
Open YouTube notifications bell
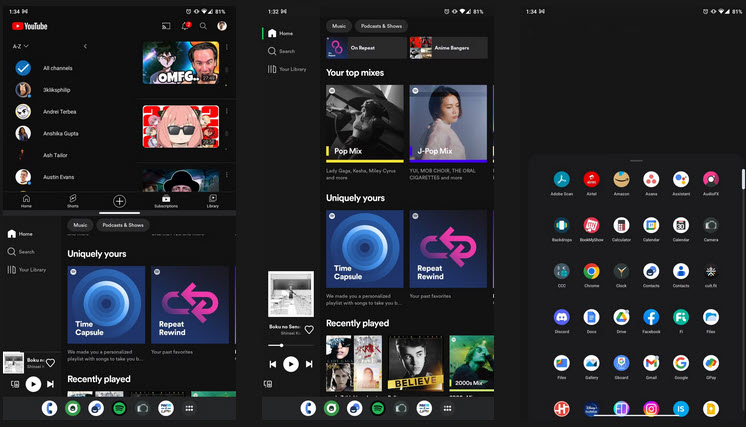tap(186, 26)
